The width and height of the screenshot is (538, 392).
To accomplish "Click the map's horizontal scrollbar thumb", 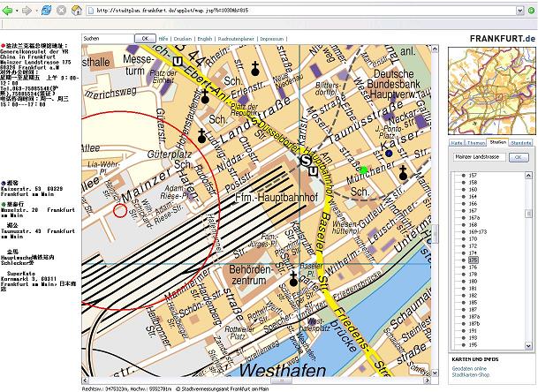I will point(282,381).
